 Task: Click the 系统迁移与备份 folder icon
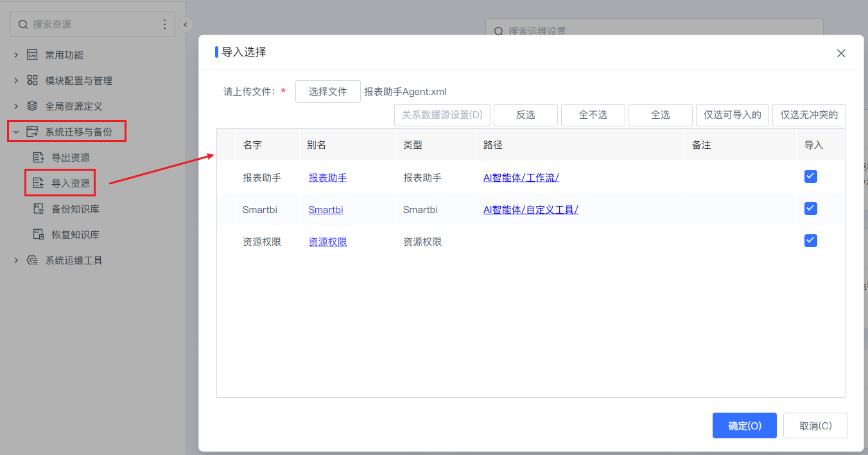32,132
